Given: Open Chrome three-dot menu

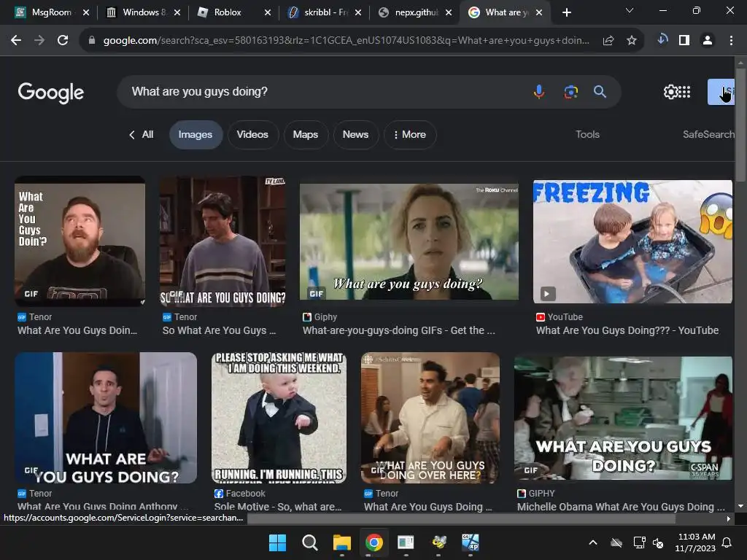Looking at the screenshot, I should tap(731, 41).
